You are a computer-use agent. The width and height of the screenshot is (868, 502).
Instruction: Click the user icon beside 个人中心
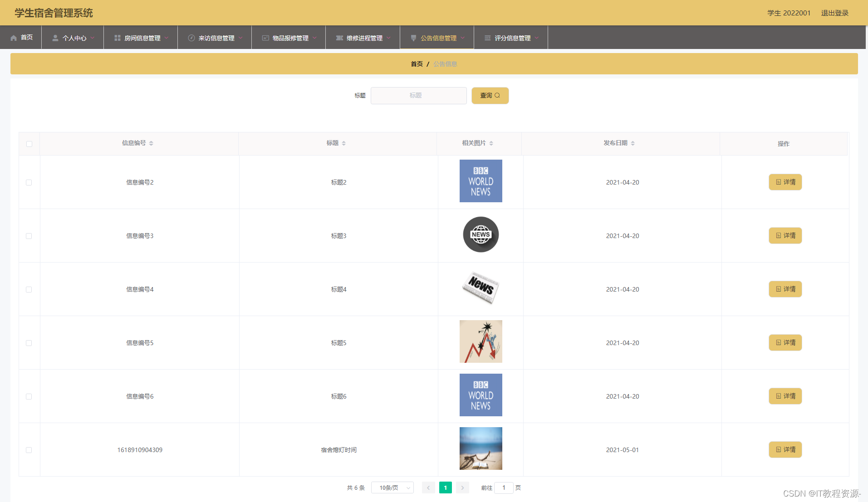pyautogui.click(x=55, y=38)
